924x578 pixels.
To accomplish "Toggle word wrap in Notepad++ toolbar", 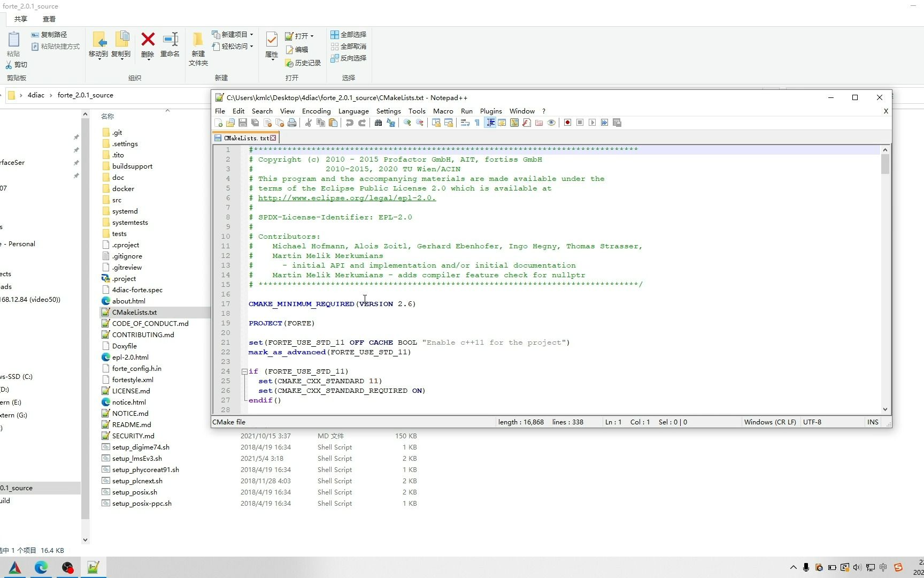I will (465, 123).
